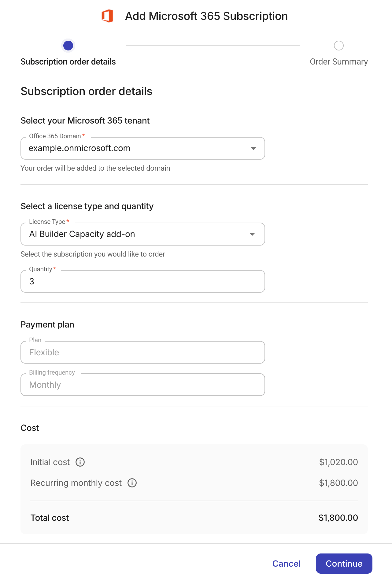Image resolution: width=392 pixels, height=581 pixels.
Task: Click 'Your order will be added' helper text
Action: point(95,168)
